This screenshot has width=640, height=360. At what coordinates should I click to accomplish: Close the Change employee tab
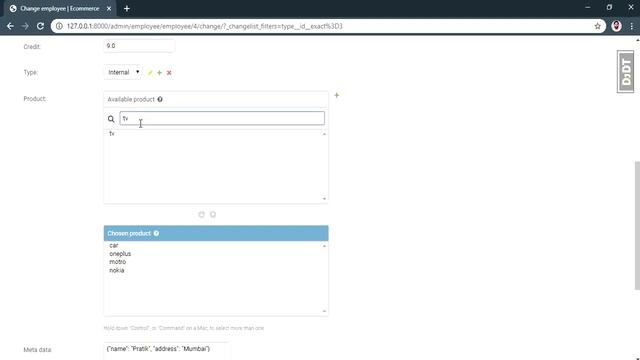click(x=109, y=9)
